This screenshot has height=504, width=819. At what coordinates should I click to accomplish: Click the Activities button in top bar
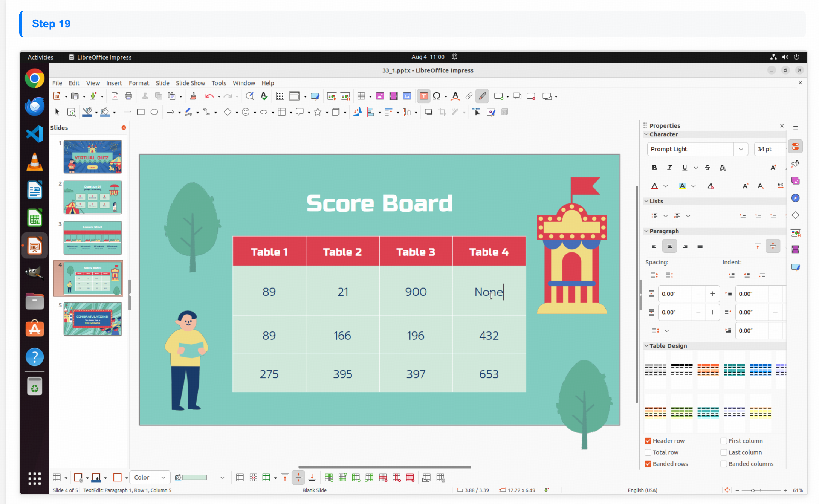click(40, 57)
